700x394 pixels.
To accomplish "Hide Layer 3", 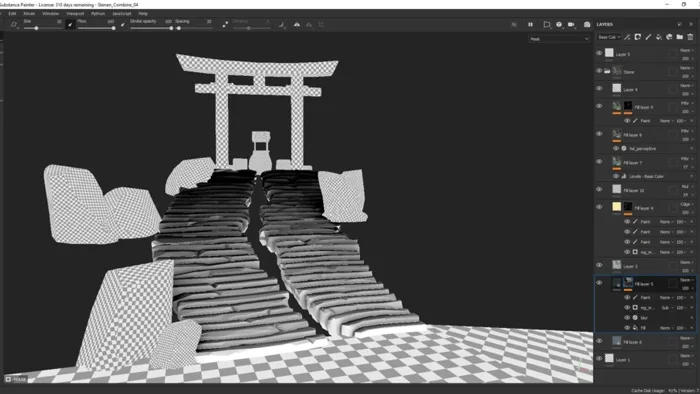I will click(599, 265).
